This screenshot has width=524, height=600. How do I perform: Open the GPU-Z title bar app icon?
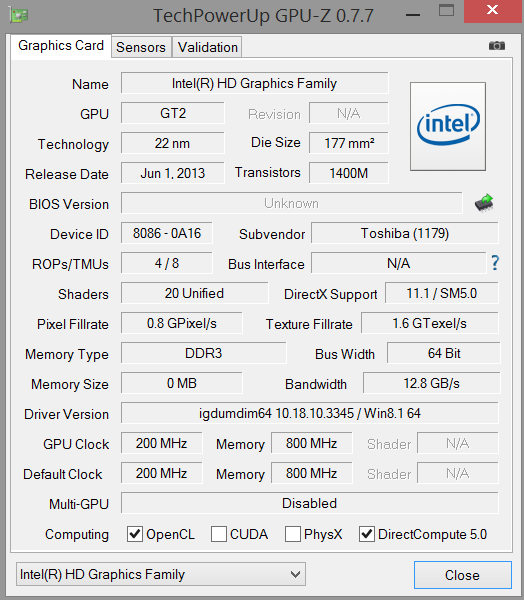click(x=19, y=15)
